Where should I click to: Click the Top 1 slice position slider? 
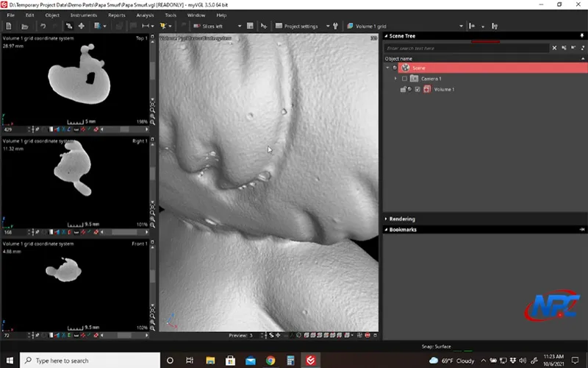click(x=124, y=130)
